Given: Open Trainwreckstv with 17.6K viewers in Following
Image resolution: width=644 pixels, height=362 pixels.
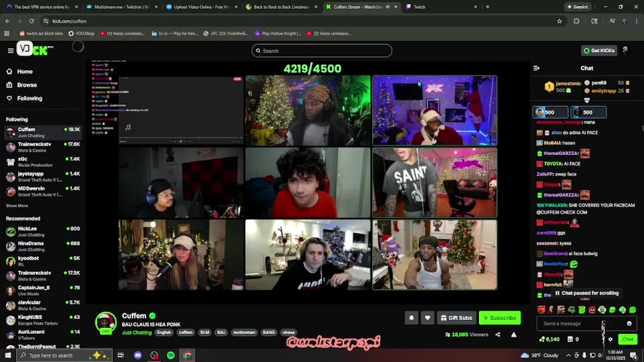Looking at the screenshot, I should (x=43, y=147).
